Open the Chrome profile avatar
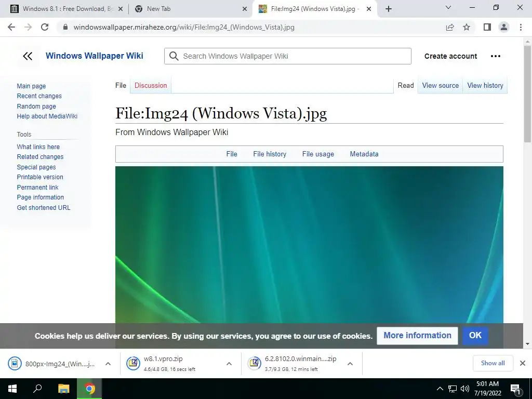The image size is (532, 399). [x=504, y=27]
